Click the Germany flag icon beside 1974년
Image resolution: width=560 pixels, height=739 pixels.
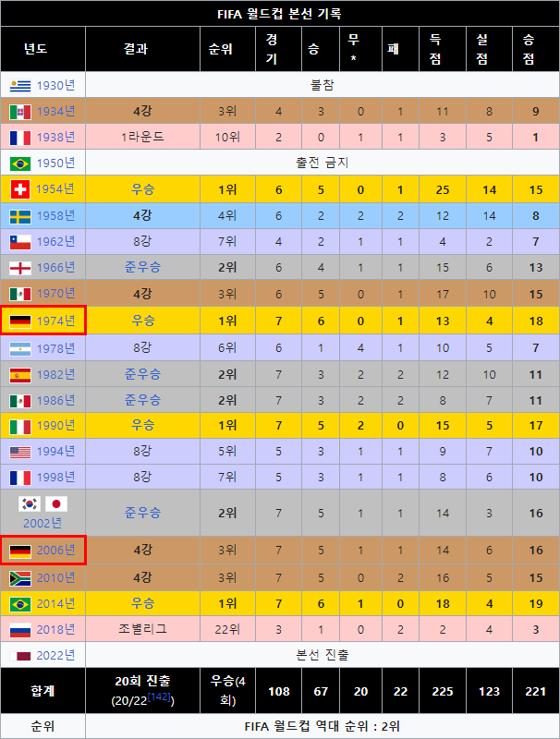point(20,321)
